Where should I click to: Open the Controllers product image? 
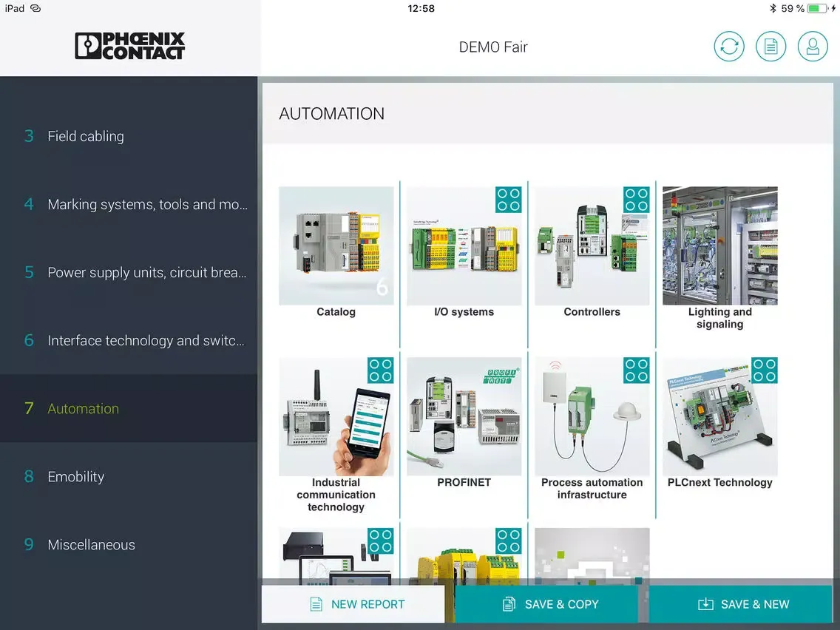(592, 246)
